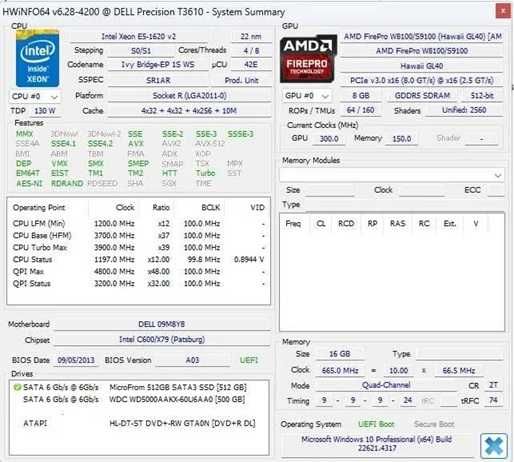Click the Intel Xeon logo badge

(37, 59)
